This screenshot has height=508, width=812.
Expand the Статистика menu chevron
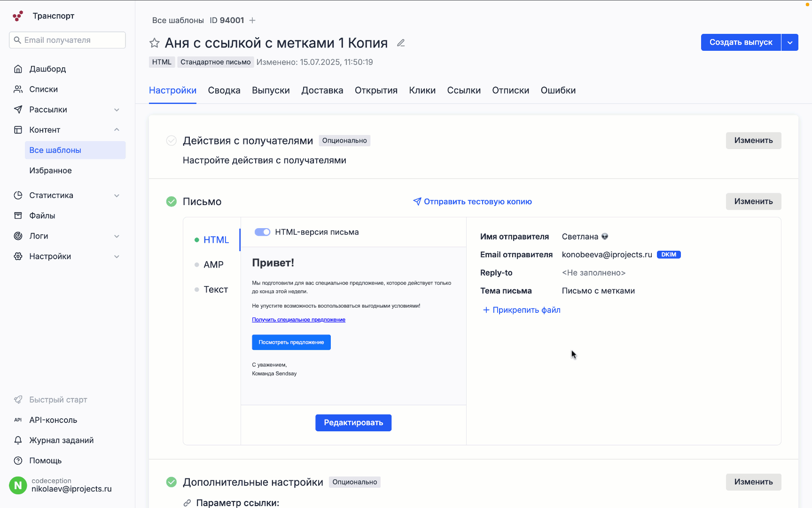coord(117,195)
